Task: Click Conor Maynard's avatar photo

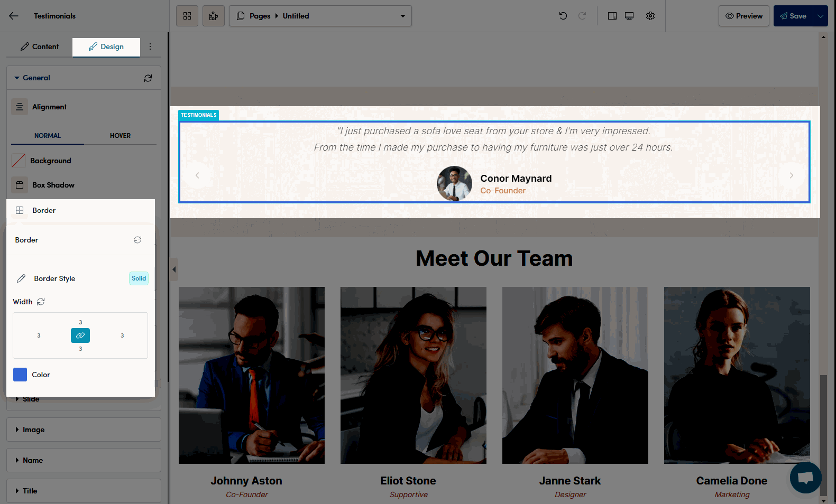Action: 454,184
